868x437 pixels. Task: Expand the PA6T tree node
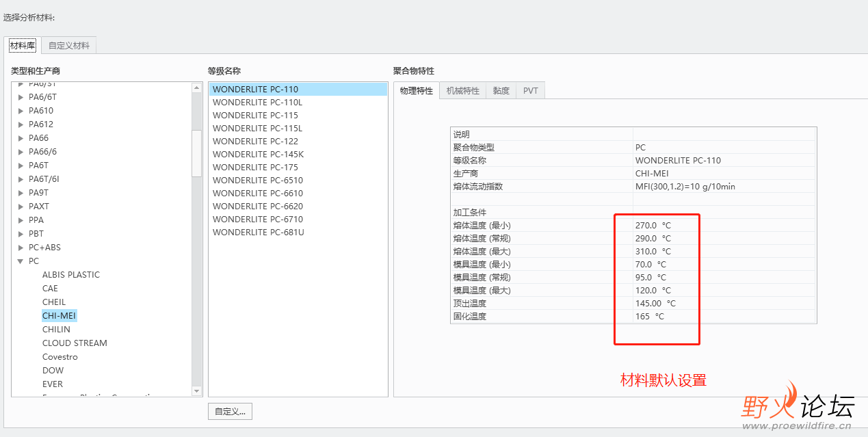coord(21,165)
